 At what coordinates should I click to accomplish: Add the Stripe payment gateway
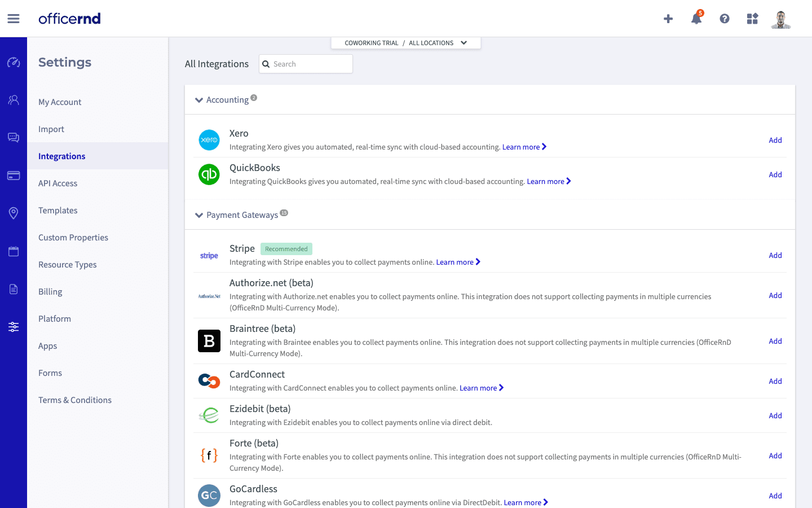[x=775, y=255]
